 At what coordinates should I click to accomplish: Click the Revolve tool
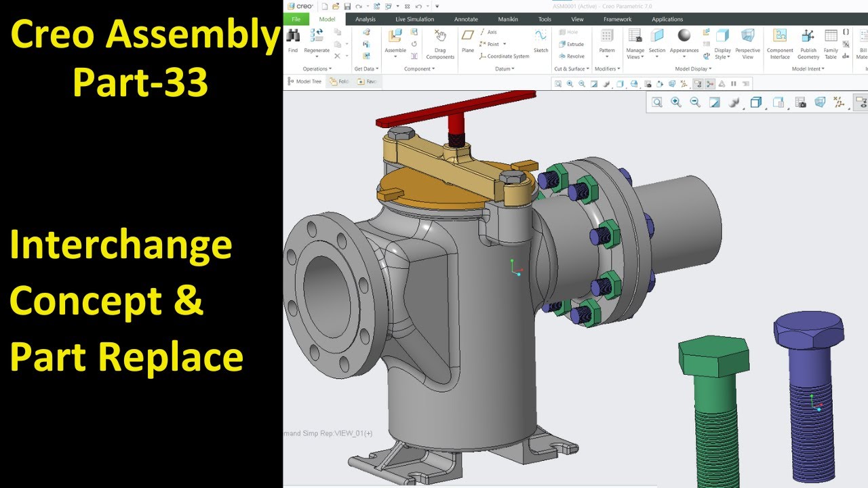pos(571,56)
